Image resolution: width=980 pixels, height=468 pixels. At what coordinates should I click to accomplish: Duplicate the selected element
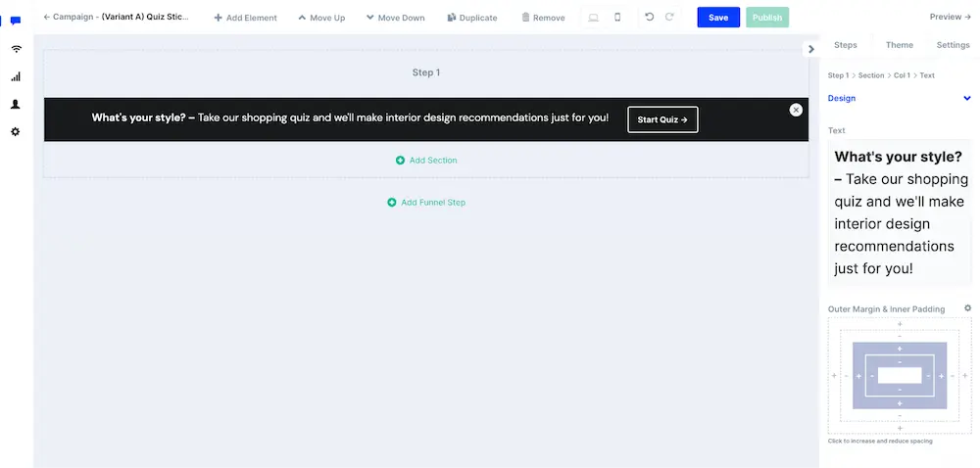472,18
